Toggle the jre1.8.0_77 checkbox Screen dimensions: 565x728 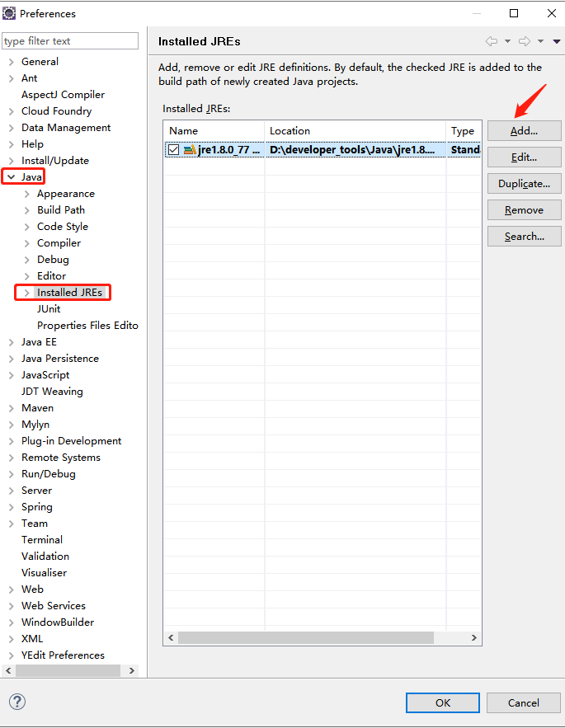173,149
